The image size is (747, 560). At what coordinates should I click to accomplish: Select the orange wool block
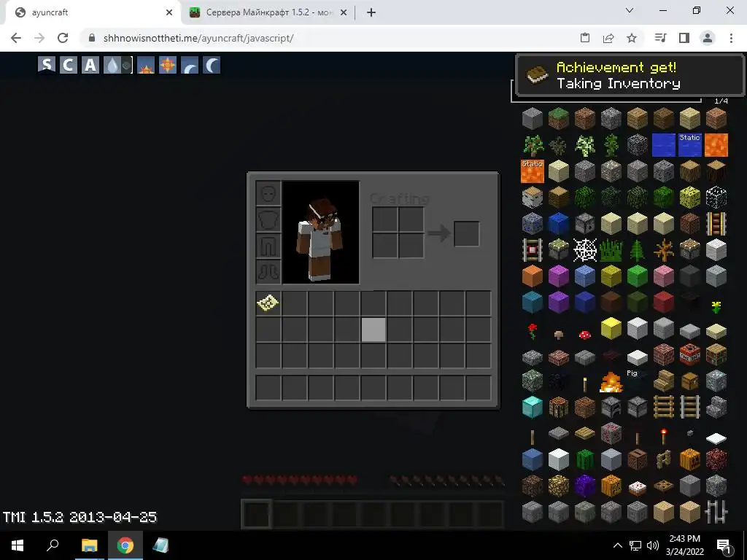(532, 276)
